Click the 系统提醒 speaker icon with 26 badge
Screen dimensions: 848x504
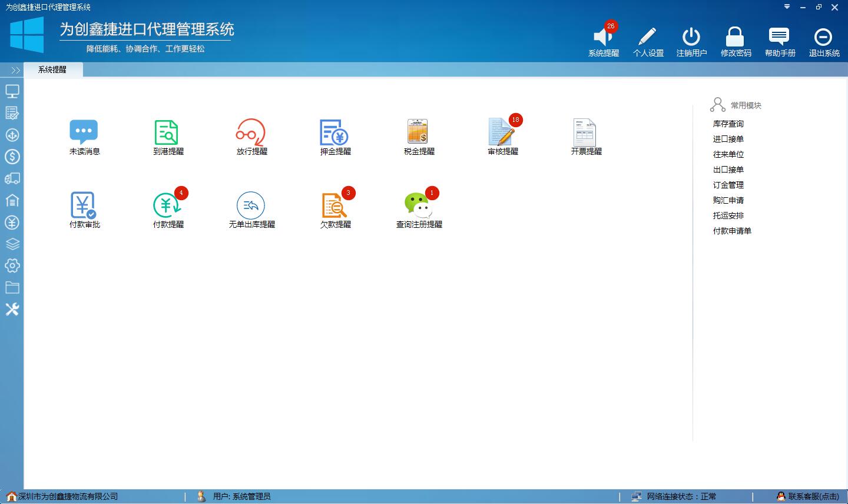(602, 37)
